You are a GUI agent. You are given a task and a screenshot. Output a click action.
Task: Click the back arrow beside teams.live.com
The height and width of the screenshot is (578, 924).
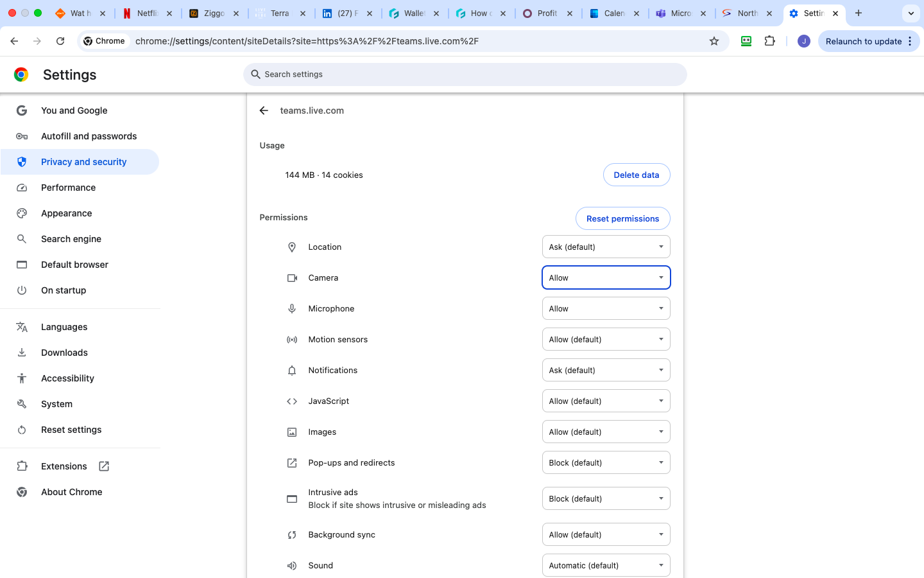(x=264, y=110)
